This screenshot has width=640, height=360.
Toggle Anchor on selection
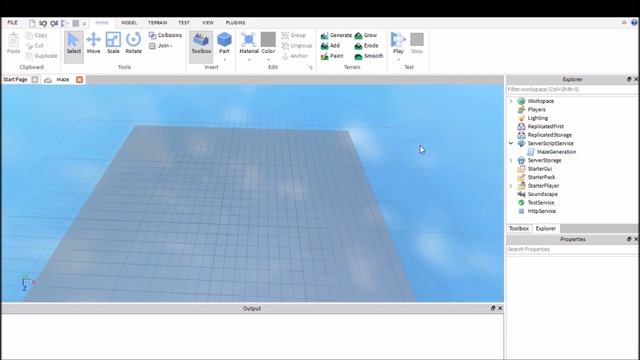pos(295,56)
